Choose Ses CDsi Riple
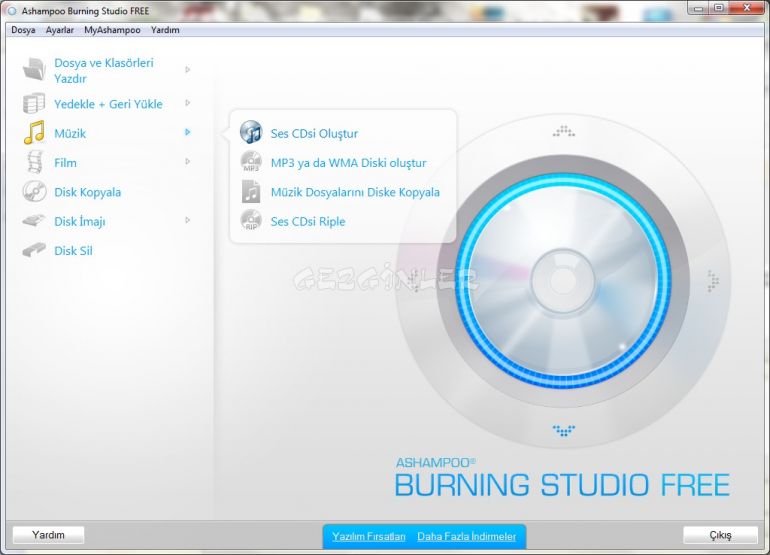The height and width of the screenshot is (555, 770). 308,222
